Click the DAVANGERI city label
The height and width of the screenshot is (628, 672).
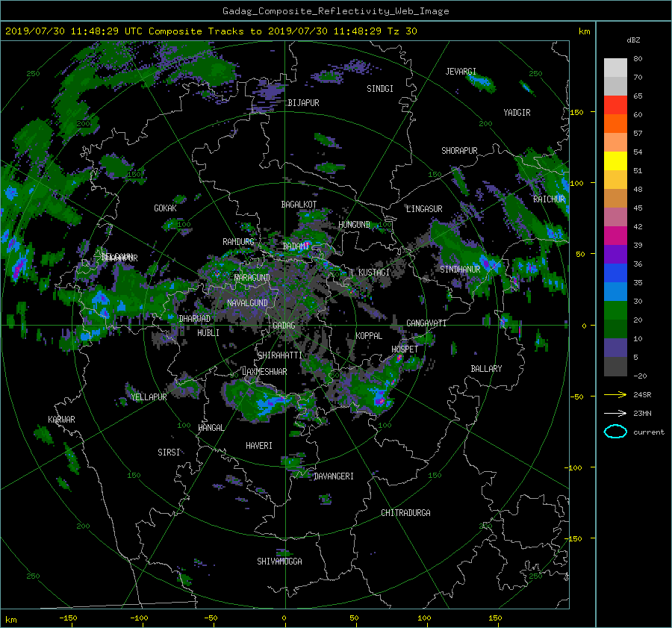point(334,476)
